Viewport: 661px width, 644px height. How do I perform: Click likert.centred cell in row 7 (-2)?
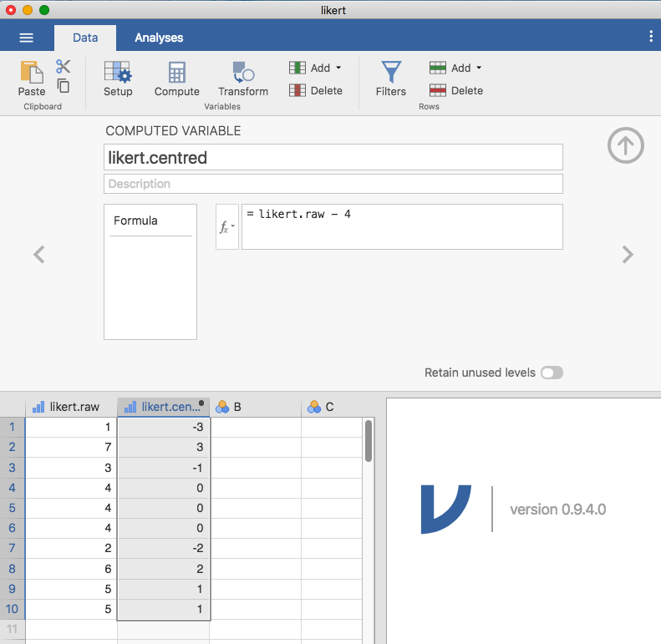pyautogui.click(x=164, y=549)
